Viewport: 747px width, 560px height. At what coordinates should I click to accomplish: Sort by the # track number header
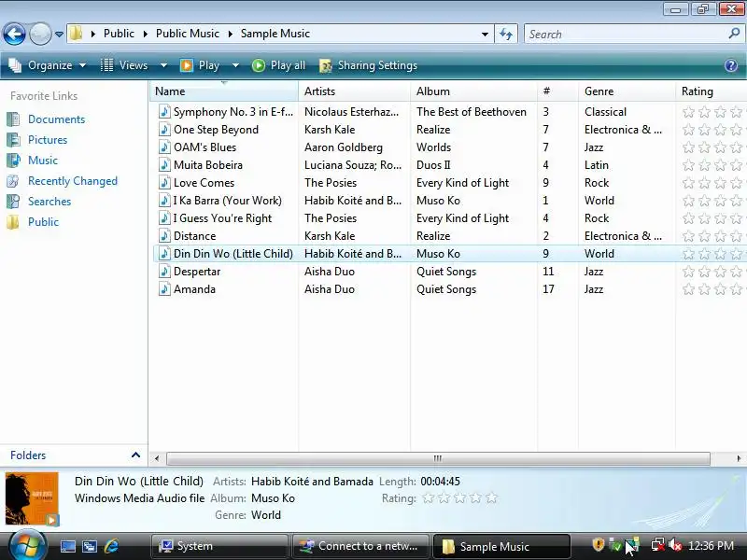[x=557, y=91]
